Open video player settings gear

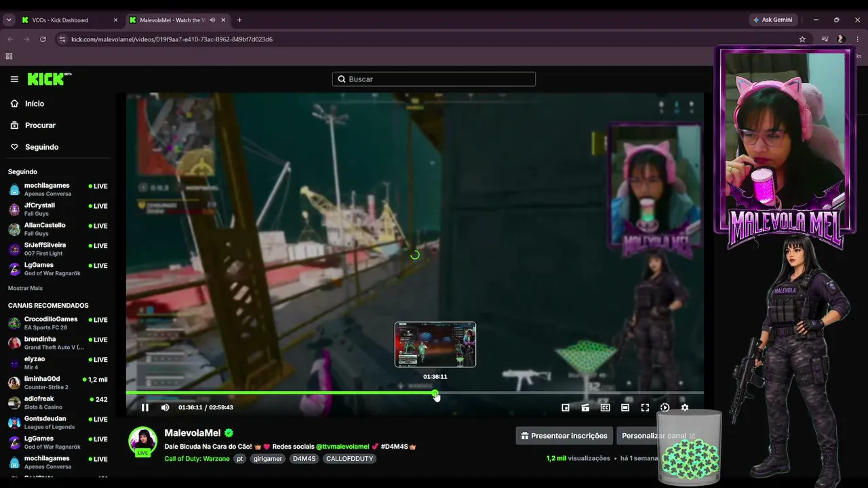(685, 407)
